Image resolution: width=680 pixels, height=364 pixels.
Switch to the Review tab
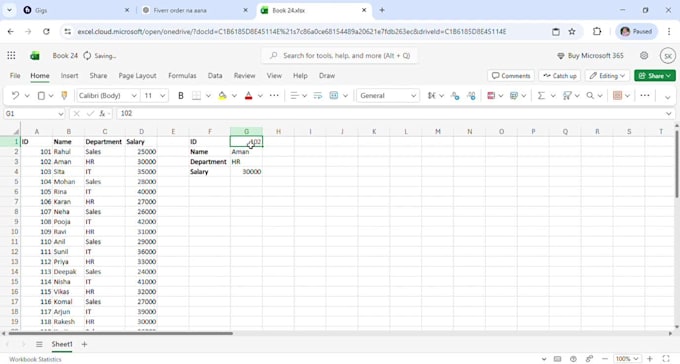(x=245, y=75)
